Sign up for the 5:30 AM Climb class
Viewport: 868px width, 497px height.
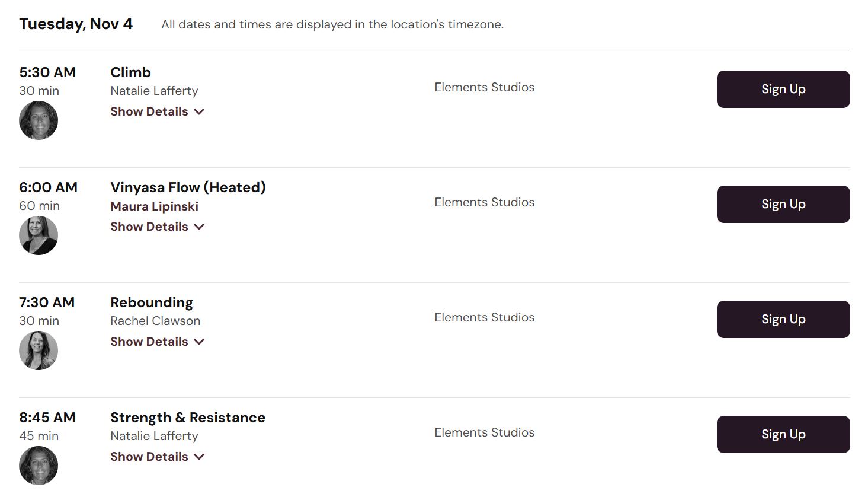click(783, 89)
